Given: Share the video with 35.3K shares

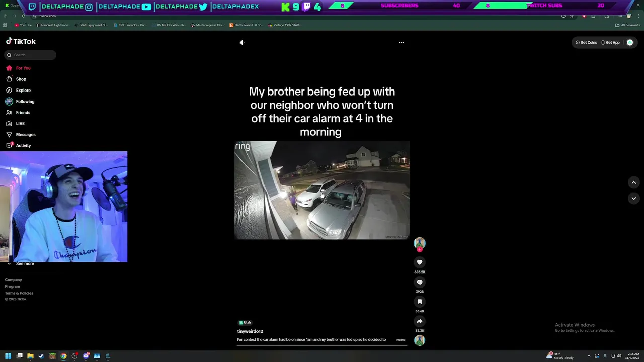Looking at the screenshot, I should coord(420,321).
